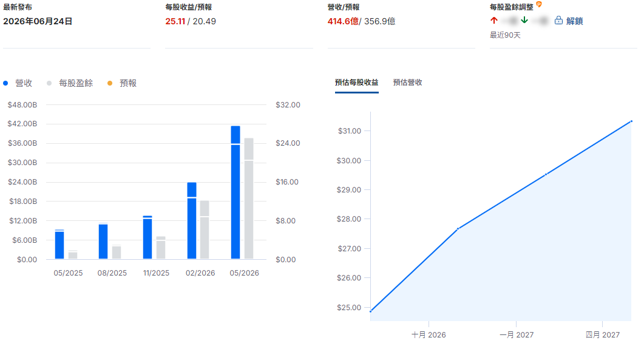The image size is (644, 349).
Task: Click the 05/2025 axis label
Action: pyautogui.click(x=68, y=273)
